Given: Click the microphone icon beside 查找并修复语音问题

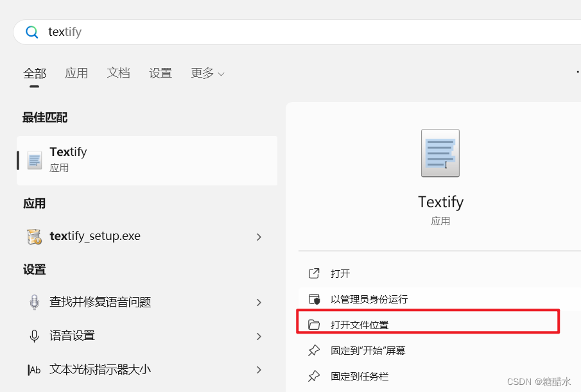Looking at the screenshot, I should tap(34, 302).
